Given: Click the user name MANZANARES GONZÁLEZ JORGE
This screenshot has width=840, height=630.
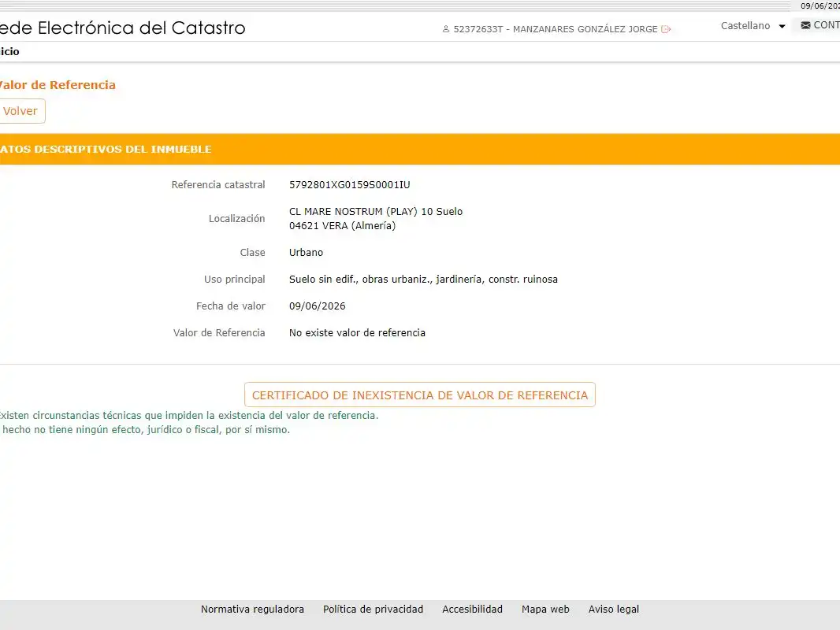Looking at the screenshot, I should pyautogui.click(x=585, y=29).
